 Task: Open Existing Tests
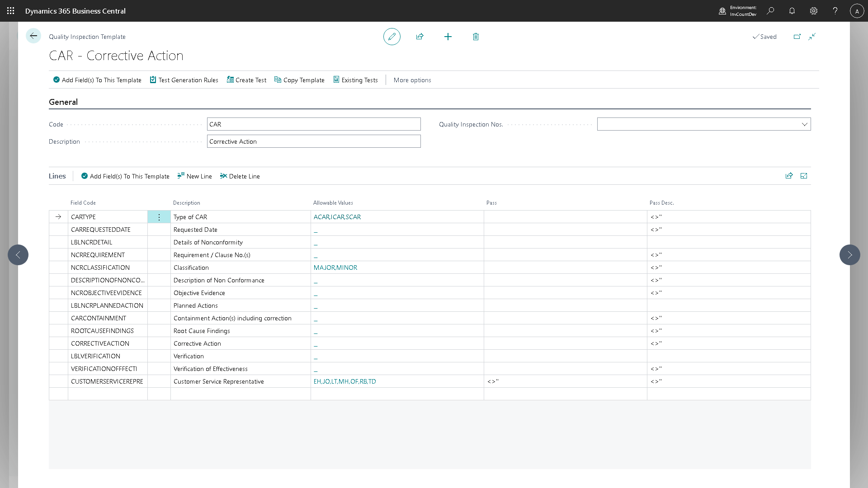click(355, 80)
